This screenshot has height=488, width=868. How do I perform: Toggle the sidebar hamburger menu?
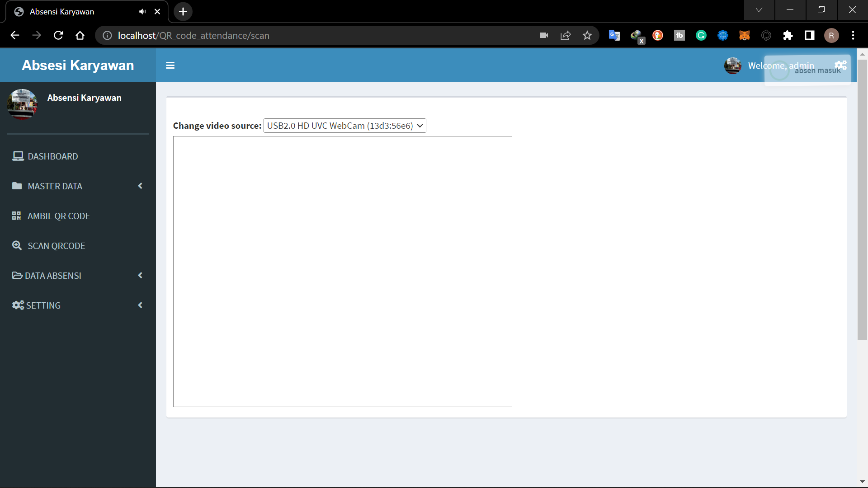(170, 66)
